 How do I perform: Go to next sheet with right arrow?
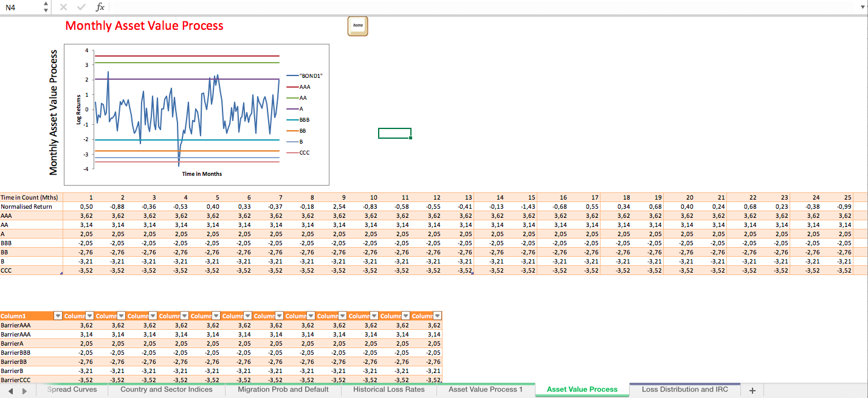coord(24,390)
